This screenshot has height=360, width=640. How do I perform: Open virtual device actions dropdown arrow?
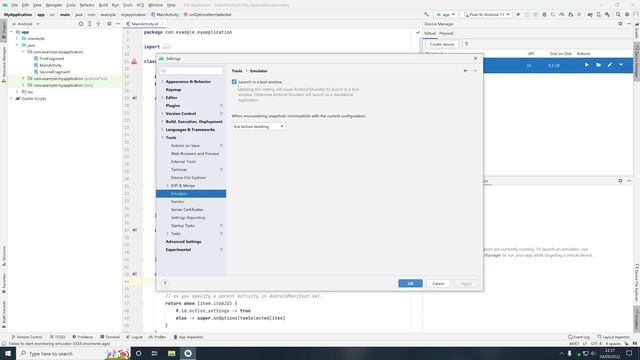point(621,65)
